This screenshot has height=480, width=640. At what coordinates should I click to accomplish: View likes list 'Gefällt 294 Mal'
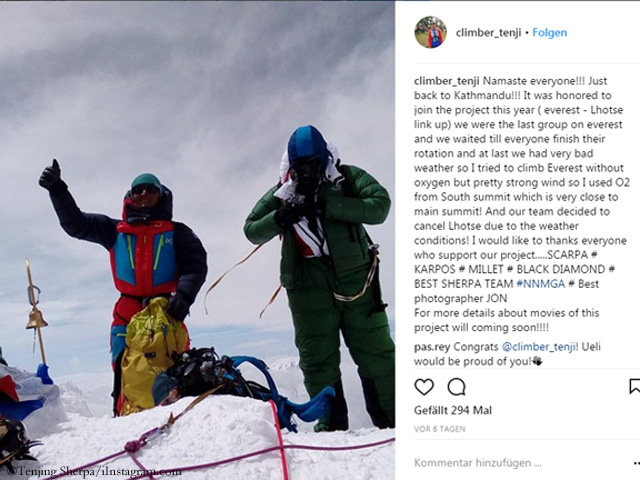[453, 410]
